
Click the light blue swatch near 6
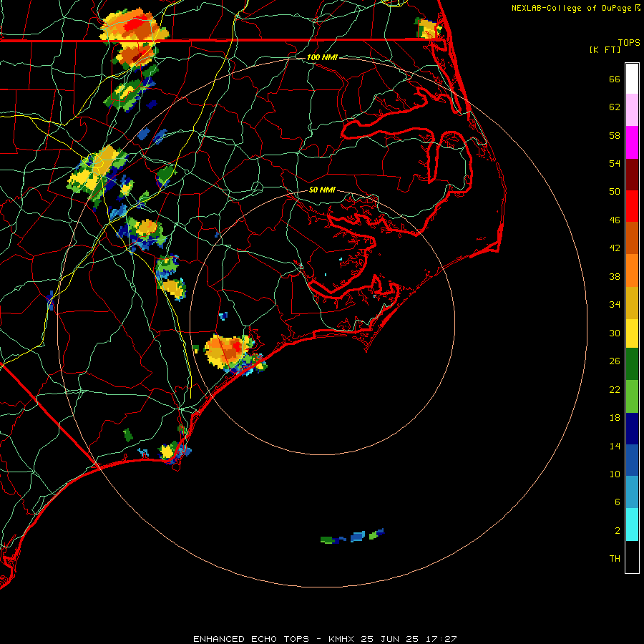(x=632, y=492)
